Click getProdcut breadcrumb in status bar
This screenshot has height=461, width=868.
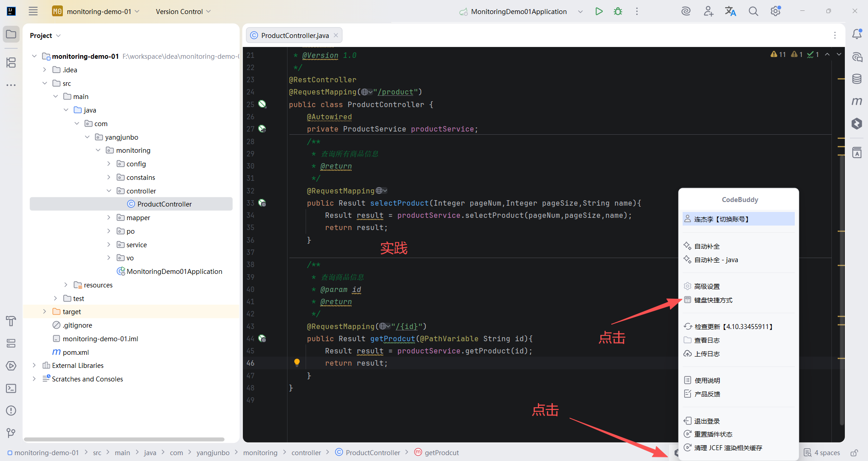437,453
